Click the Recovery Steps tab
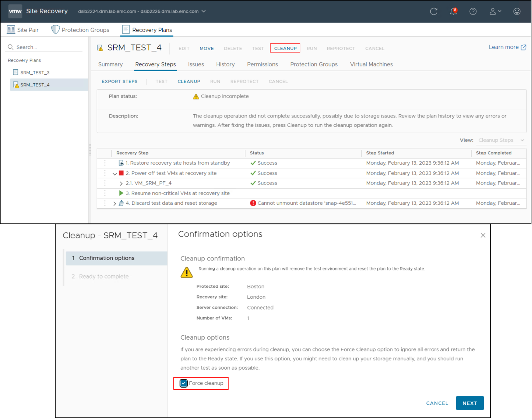The height and width of the screenshot is (420, 532). 155,64
